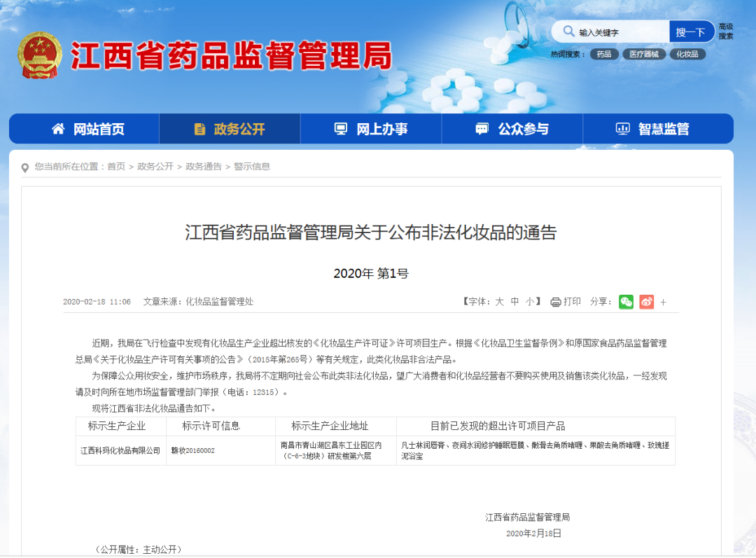Click 政务通告 in the breadcrumb

[203, 167]
